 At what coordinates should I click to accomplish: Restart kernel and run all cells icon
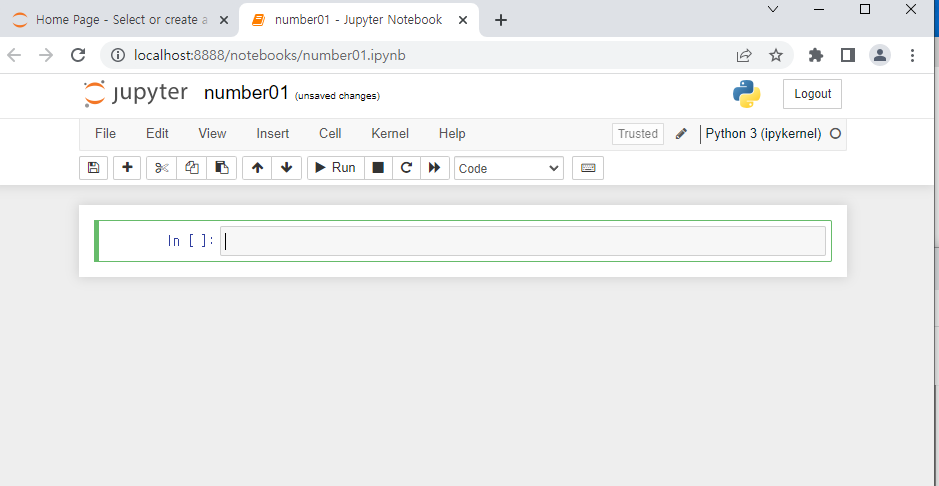pyautogui.click(x=435, y=168)
